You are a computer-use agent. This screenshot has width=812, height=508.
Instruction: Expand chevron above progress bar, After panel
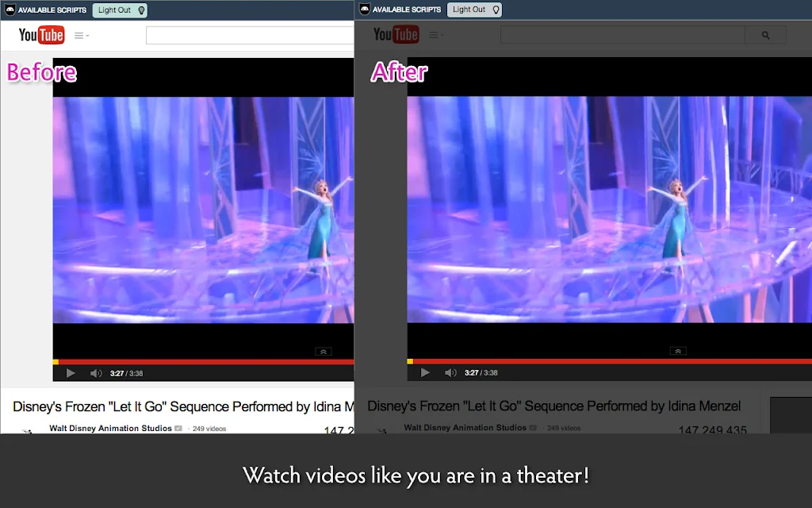tap(678, 351)
